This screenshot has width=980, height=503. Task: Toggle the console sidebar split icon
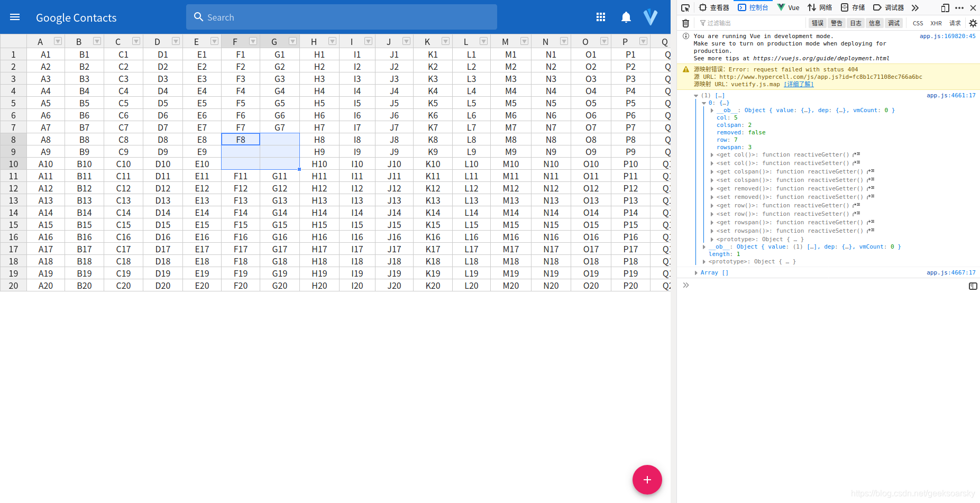click(973, 286)
